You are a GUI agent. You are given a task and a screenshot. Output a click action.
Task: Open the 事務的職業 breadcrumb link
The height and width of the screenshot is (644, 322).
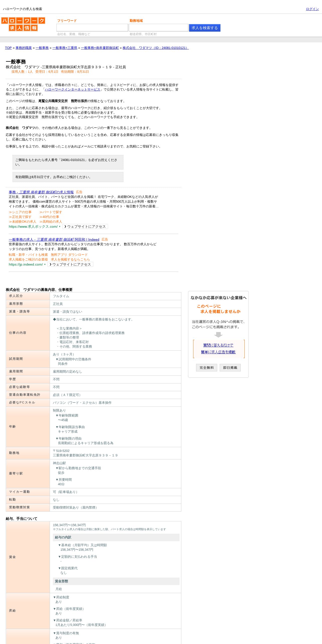pos(24,48)
